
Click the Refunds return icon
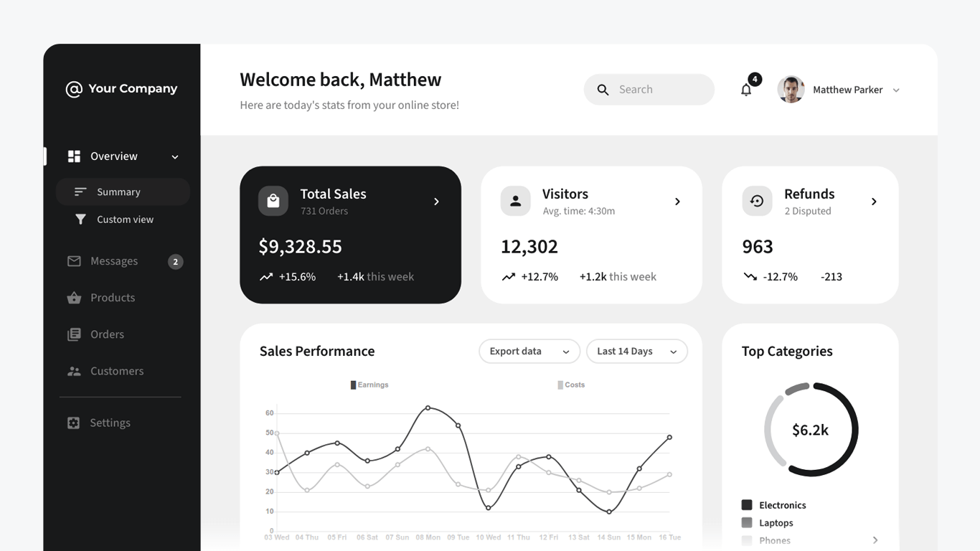pos(757,201)
